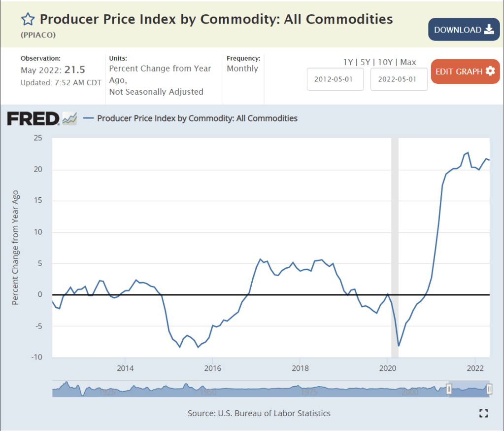Click the Producer Price Index page title
The height and width of the screenshot is (431, 504).
click(216, 19)
